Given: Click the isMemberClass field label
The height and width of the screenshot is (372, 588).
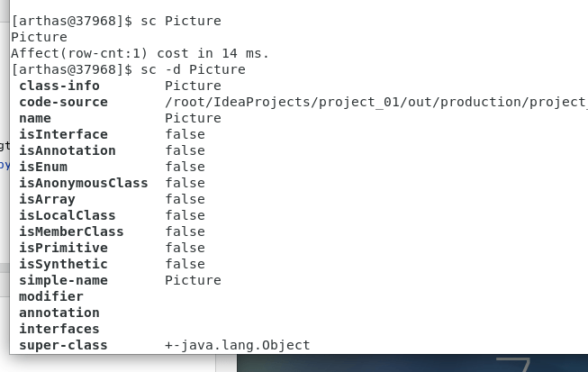Looking at the screenshot, I should pos(71,231).
